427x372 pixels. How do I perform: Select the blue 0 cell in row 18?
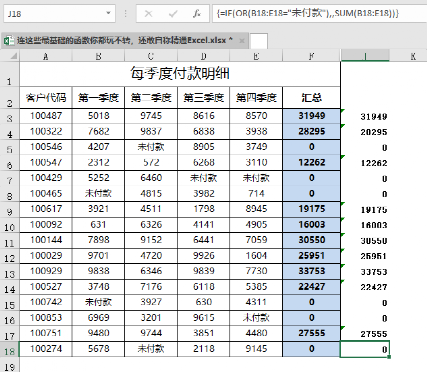coord(311,349)
